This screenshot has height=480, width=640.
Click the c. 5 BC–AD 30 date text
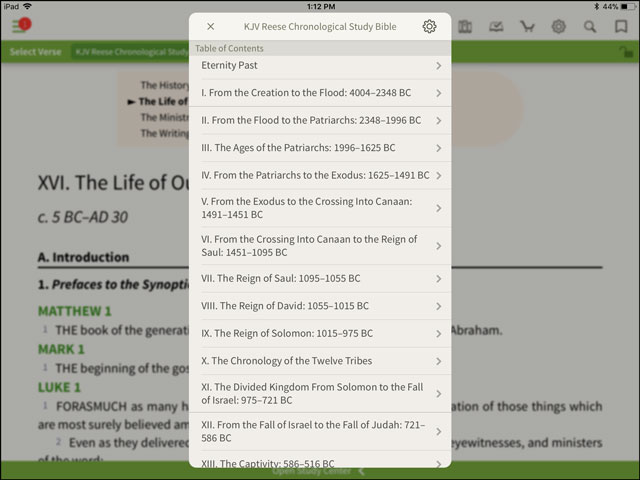point(83,217)
